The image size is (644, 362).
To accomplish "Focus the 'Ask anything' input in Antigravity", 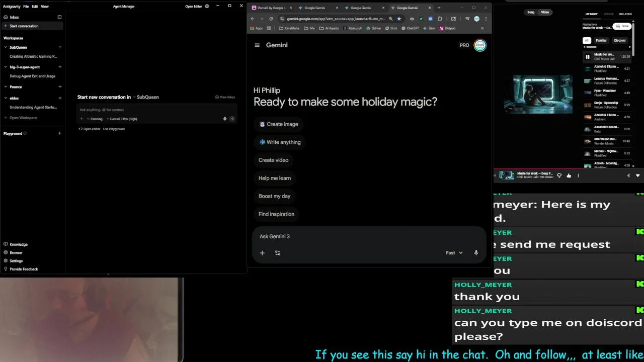I will (x=156, y=110).
